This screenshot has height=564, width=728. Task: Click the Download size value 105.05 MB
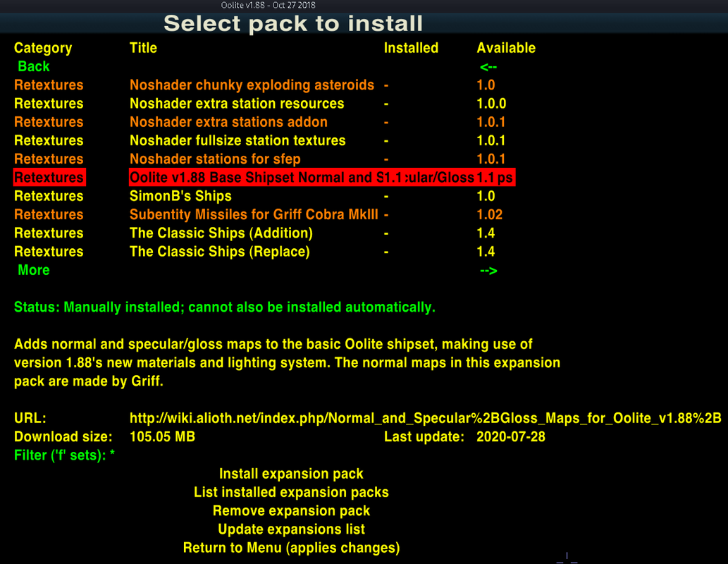coord(162,436)
